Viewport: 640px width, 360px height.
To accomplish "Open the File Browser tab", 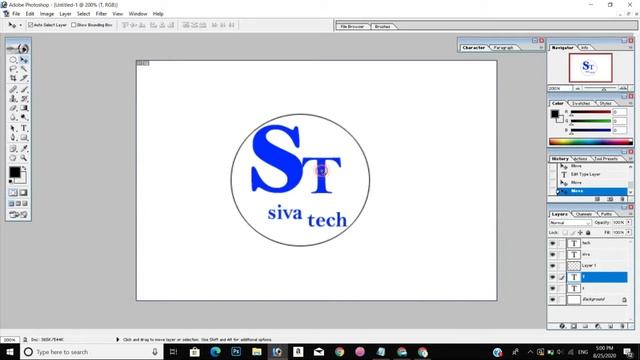I will [352, 27].
